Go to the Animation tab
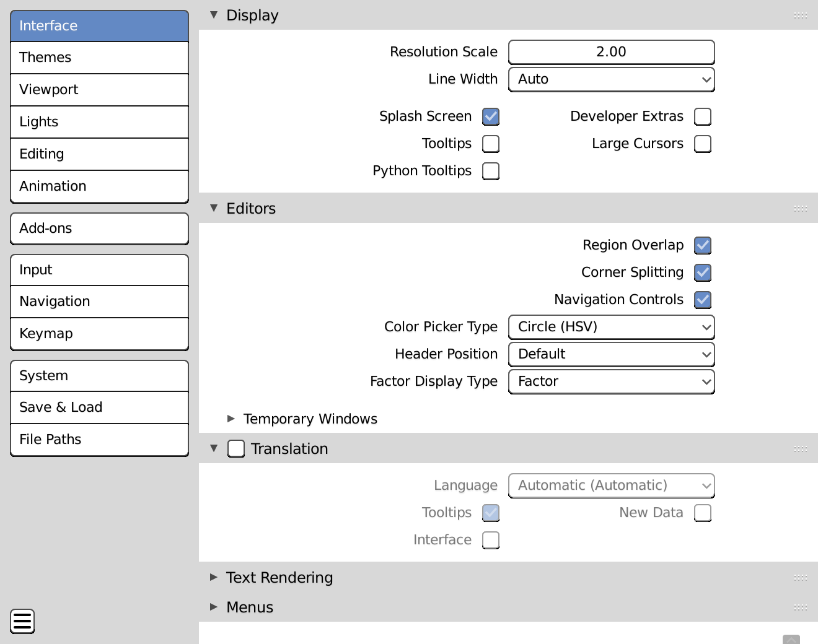The image size is (818, 644). pos(99,186)
